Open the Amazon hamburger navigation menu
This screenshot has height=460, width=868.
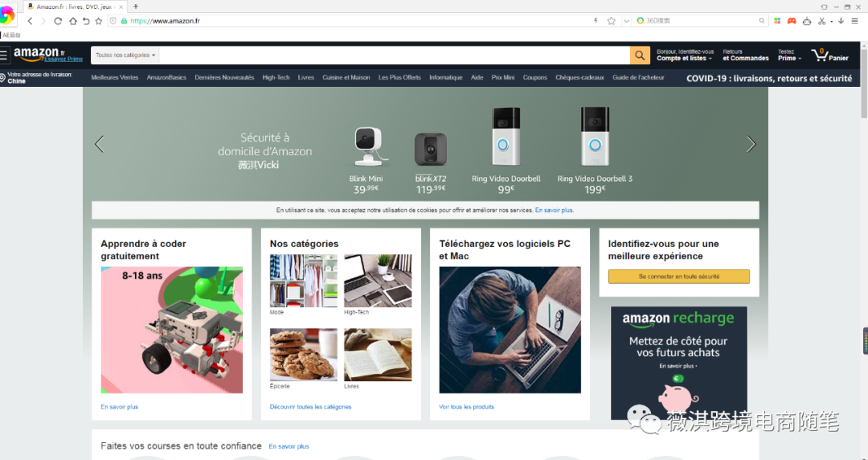click(4, 55)
